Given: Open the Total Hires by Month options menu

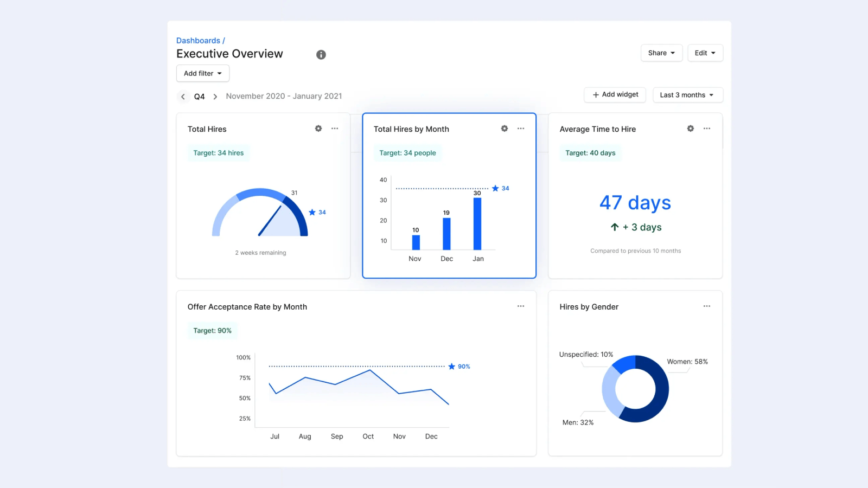Looking at the screenshot, I should 521,129.
